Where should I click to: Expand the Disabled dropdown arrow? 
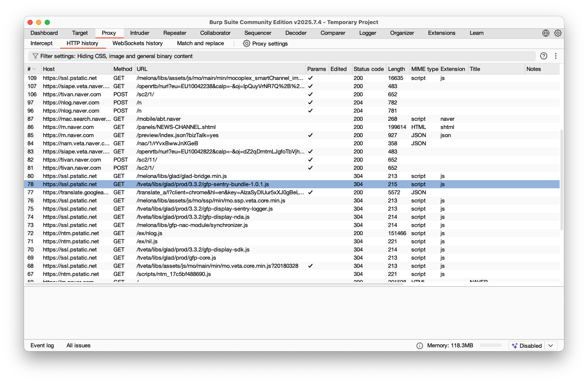tap(551, 346)
